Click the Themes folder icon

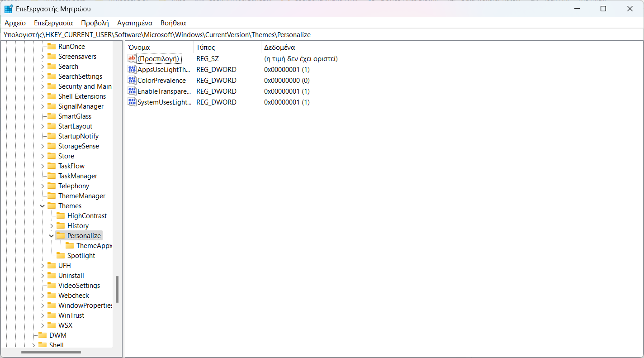[51, 205]
